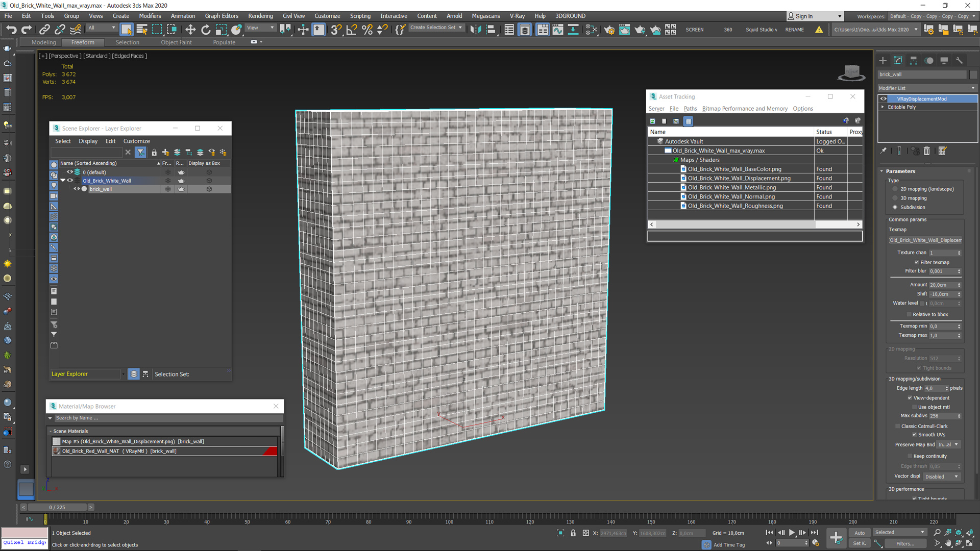The width and height of the screenshot is (980, 551).
Task: Toggle Selection Lock padlock in status bar
Action: pyautogui.click(x=573, y=533)
